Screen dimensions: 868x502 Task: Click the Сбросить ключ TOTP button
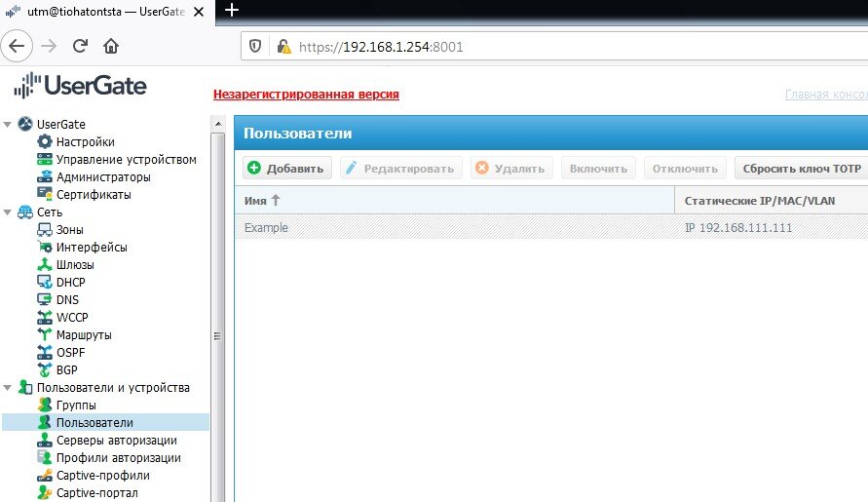pyautogui.click(x=801, y=169)
